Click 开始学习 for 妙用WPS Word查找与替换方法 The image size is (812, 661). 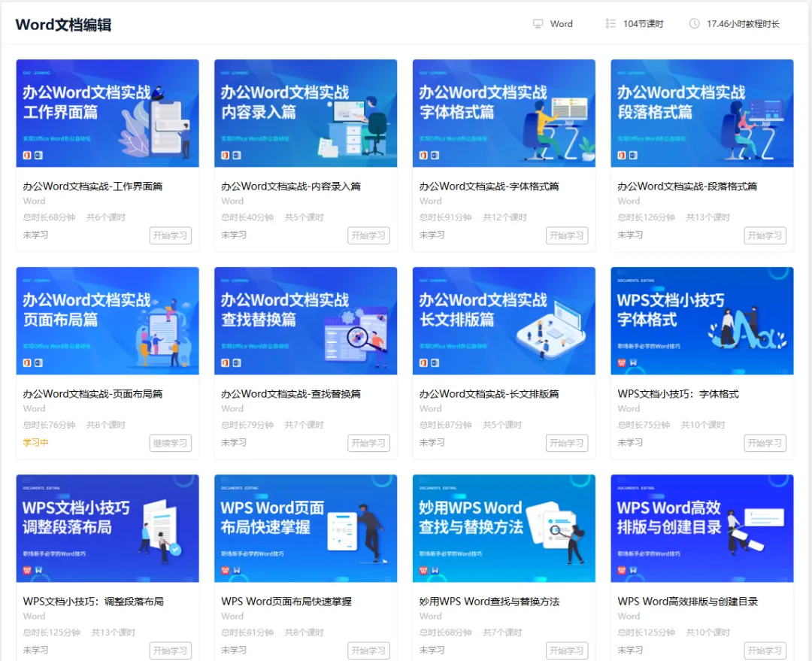(567, 650)
